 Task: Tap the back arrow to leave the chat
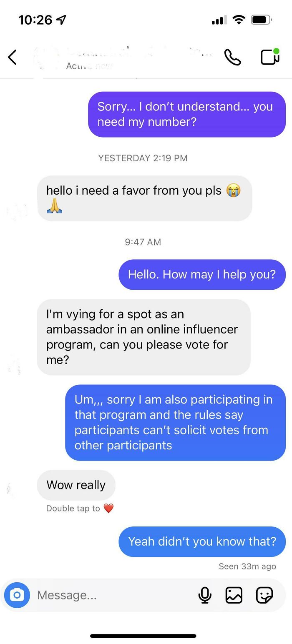pos(13,58)
